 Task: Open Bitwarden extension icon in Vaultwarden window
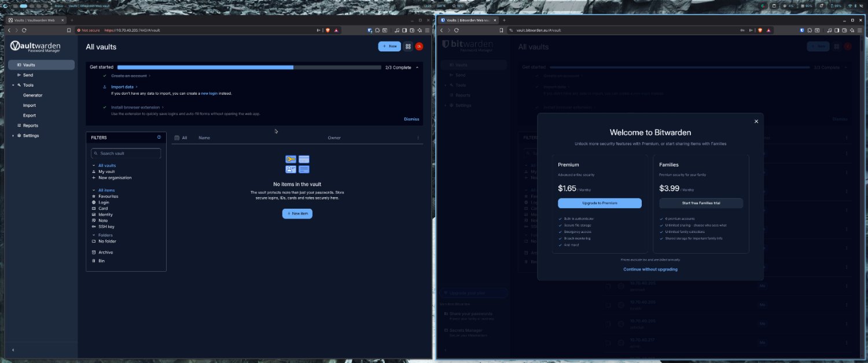[x=370, y=30]
